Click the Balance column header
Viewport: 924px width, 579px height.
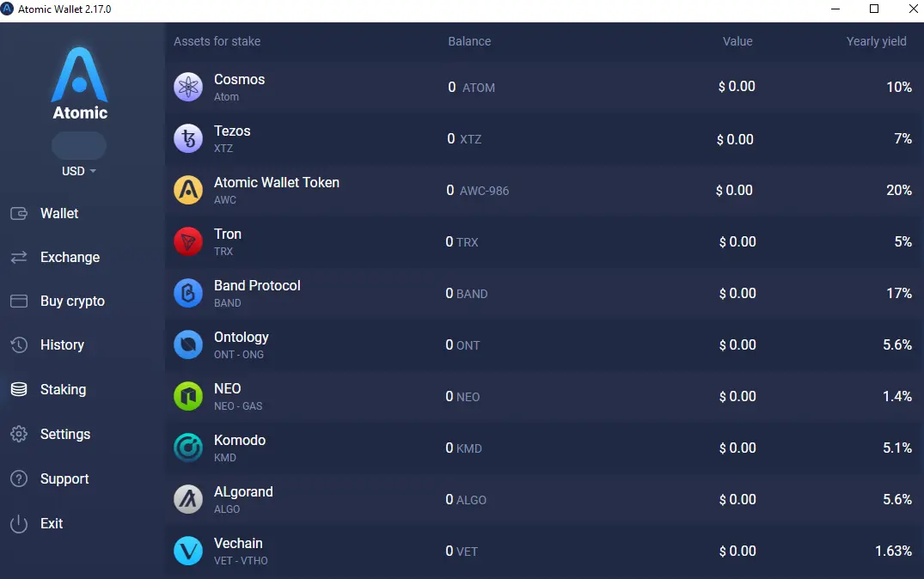(x=469, y=41)
